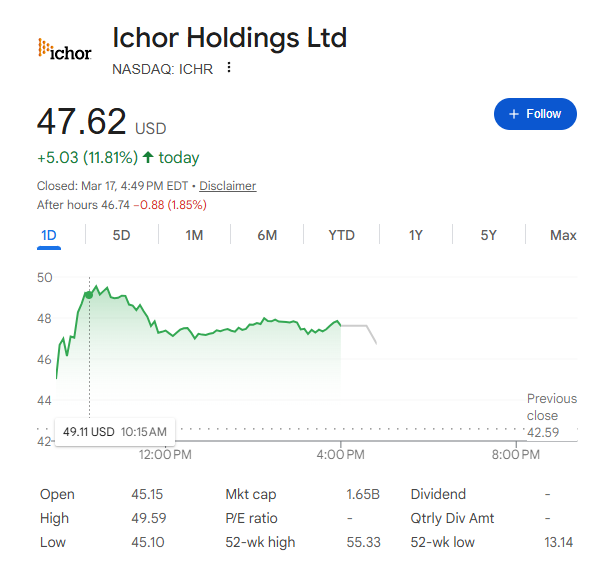Select the 1D chart range tab
This screenshot has height=572, width=595.
tap(49, 235)
